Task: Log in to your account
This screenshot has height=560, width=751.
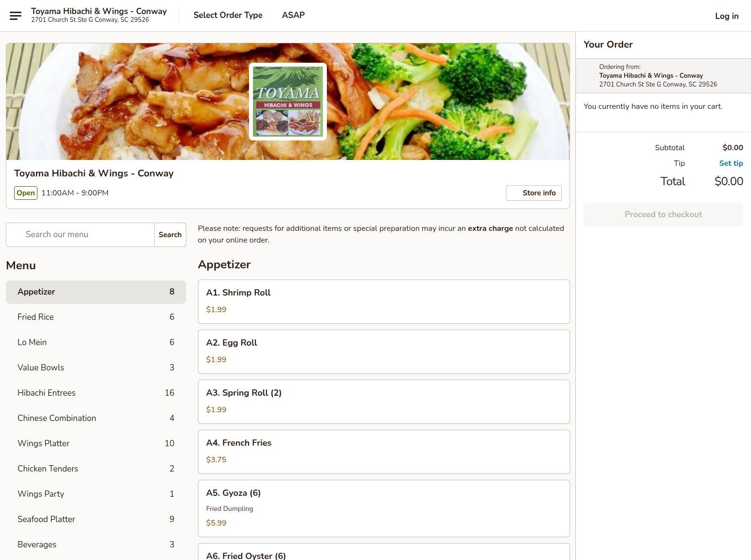Action: click(727, 16)
